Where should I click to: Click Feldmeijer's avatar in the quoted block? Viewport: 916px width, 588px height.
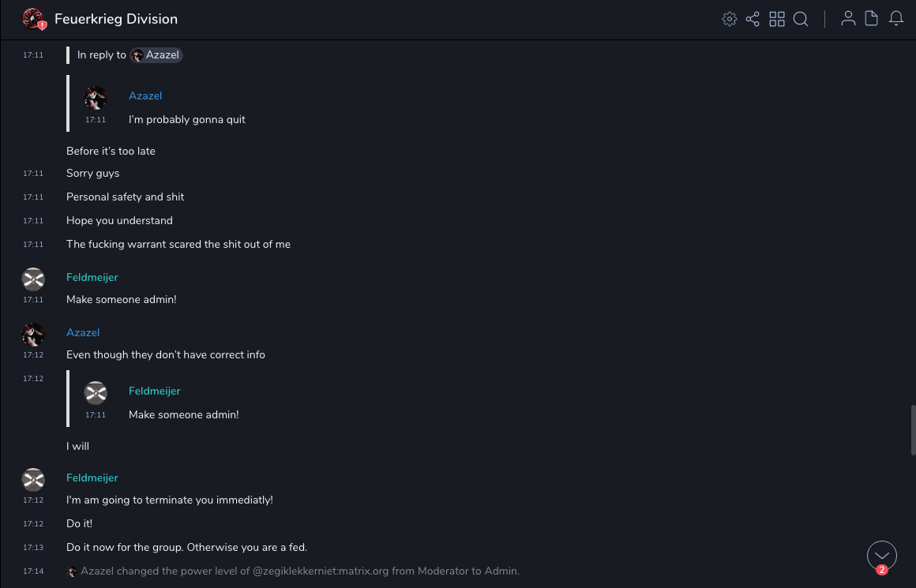pos(96,393)
